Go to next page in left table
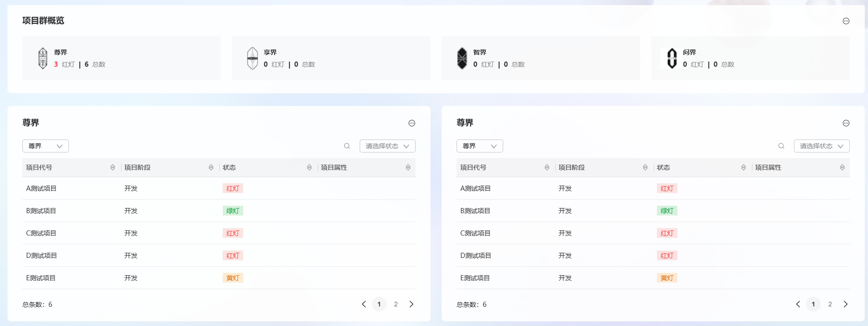 411,304
